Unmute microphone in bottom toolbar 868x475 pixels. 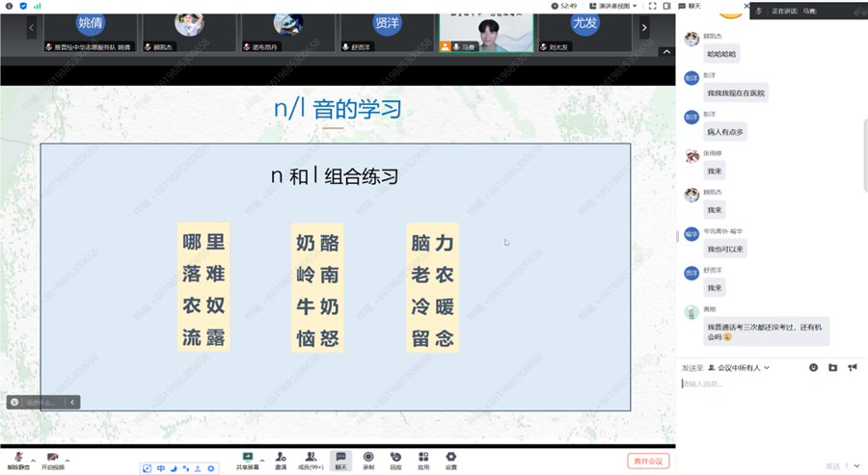click(18, 461)
